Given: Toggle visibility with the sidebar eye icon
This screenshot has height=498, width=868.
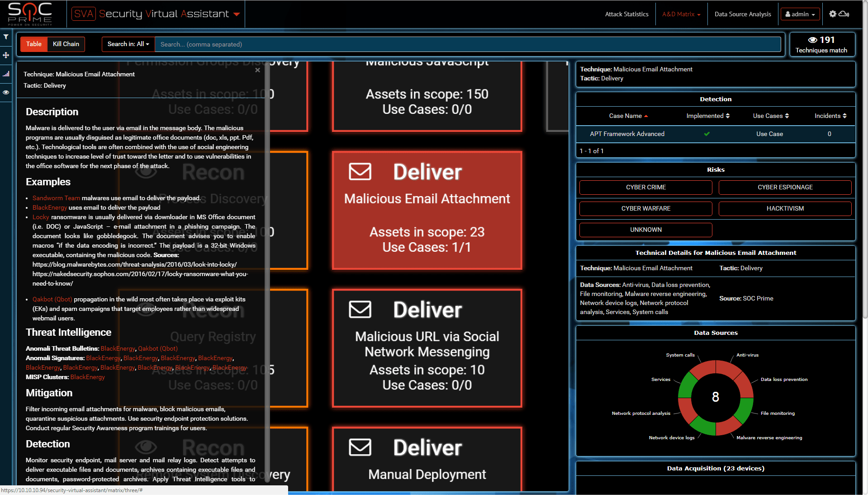Looking at the screenshot, I should click(6, 92).
